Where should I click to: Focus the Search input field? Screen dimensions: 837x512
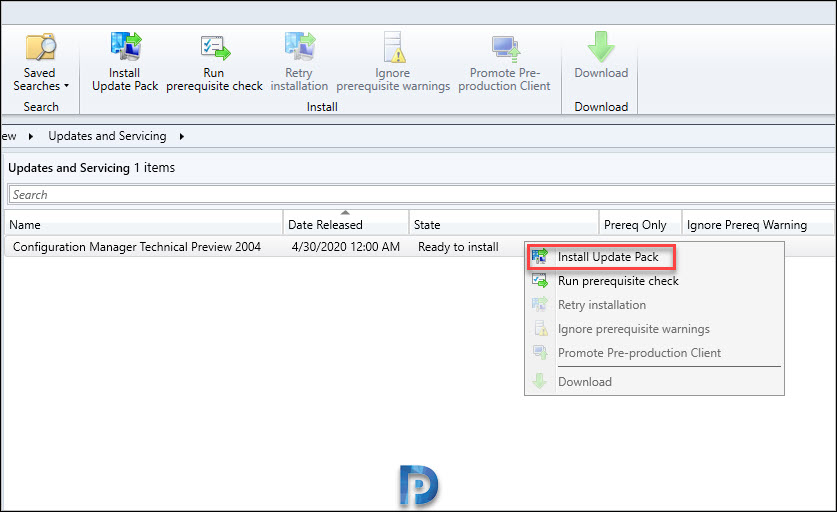pyautogui.click(x=422, y=194)
